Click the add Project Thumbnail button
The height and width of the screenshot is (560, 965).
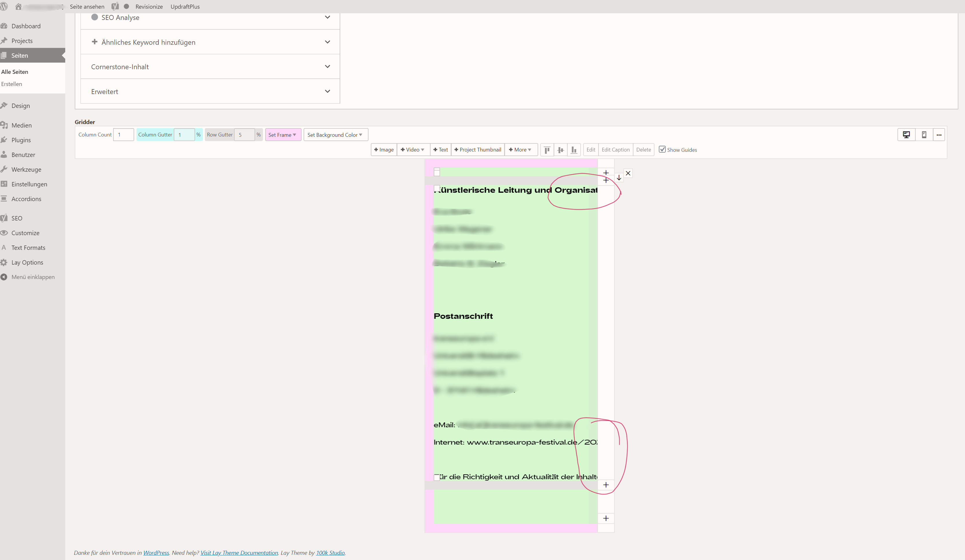click(478, 150)
